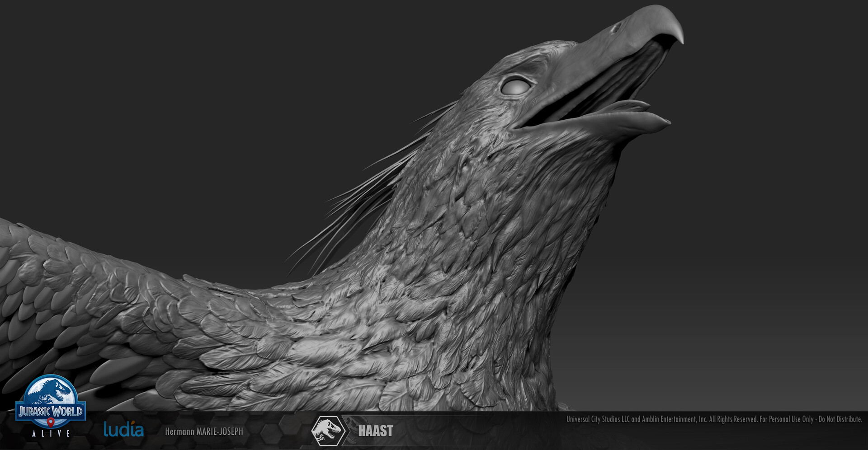This screenshot has width=868, height=450.
Task: Select the Ludia company logo
Action: (123, 429)
